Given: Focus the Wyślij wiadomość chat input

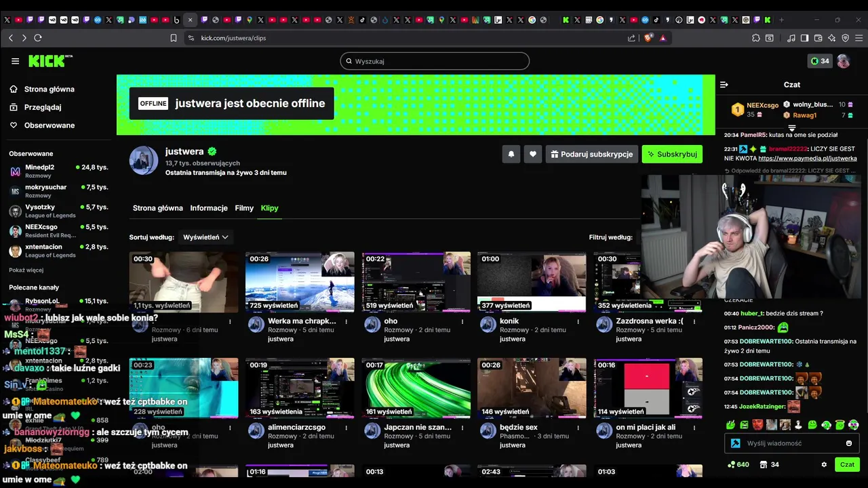Looking at the screenshot, I should (x=792, y=443).
